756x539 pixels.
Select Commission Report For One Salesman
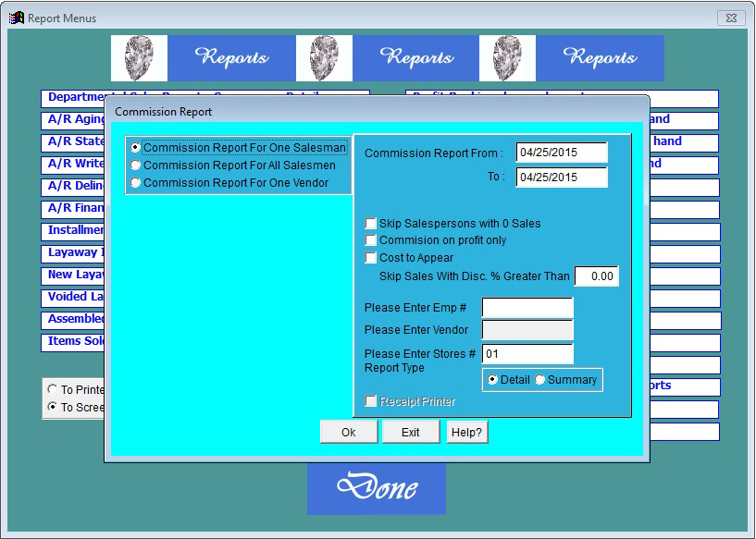click(x=136, y=148)
